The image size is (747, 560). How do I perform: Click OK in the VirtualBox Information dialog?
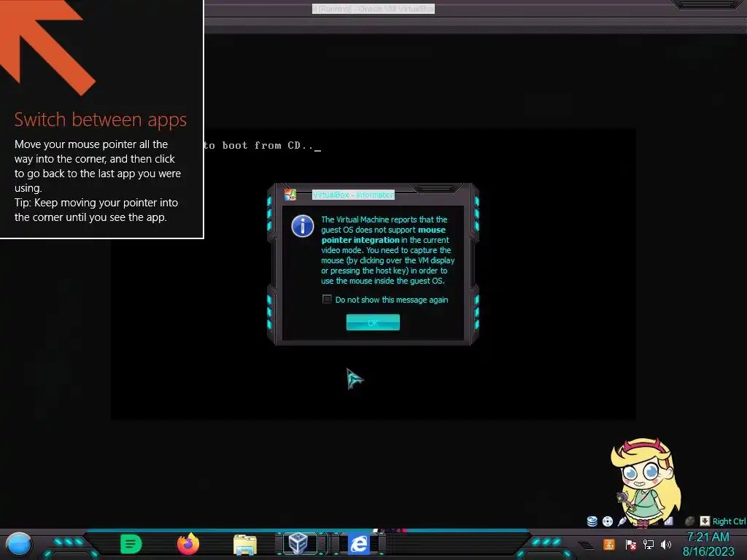(x=373, y=322)
